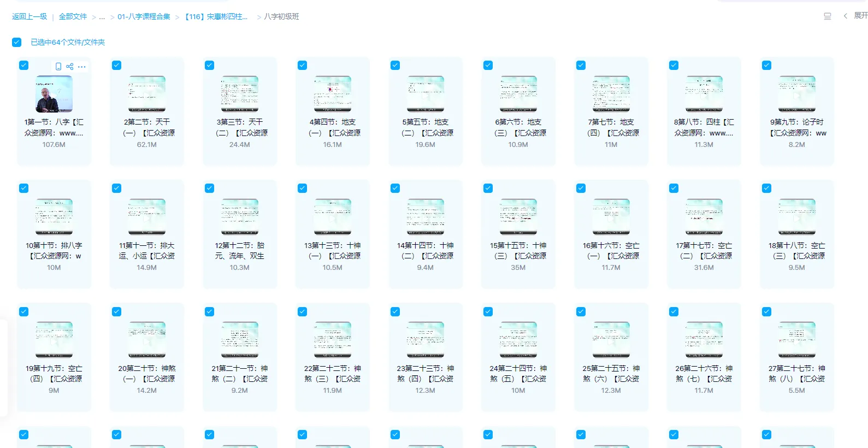Image resolution: width=868 pixels, height=448 pixels.
Task: Click the 5.5M size label of file 27
Action: point(797,391)
